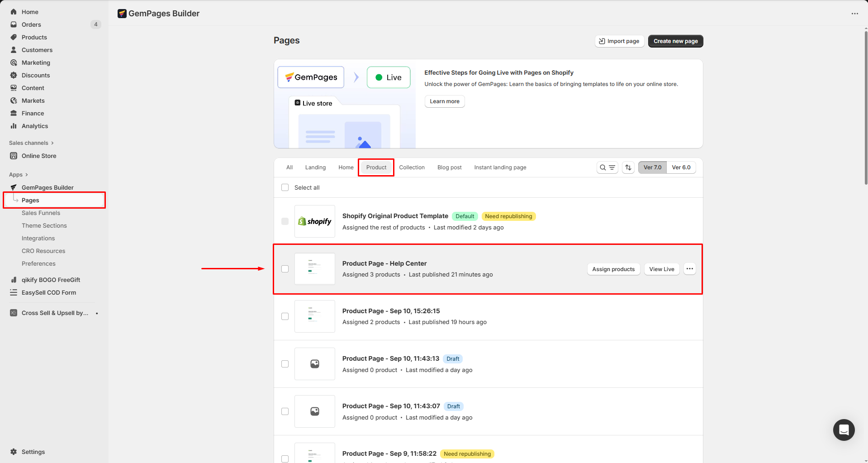868x463 pixels.
Task: Click the search and filter icon
Action: [607, 167]
